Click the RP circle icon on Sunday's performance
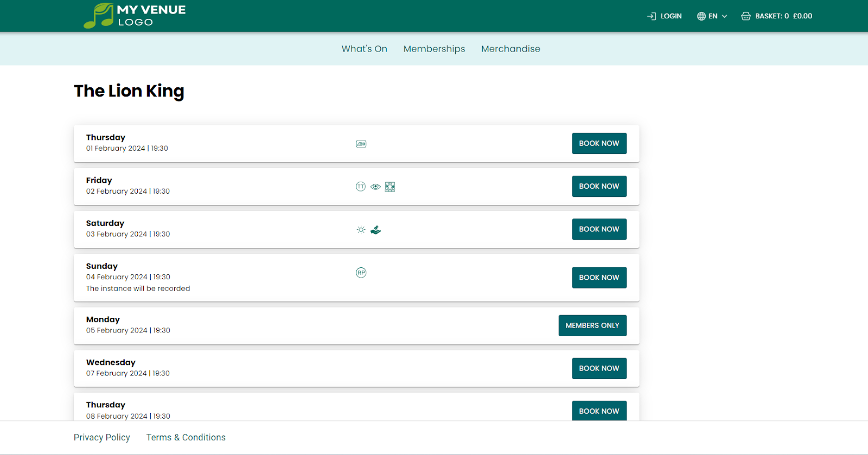 (x=361, y=273)
